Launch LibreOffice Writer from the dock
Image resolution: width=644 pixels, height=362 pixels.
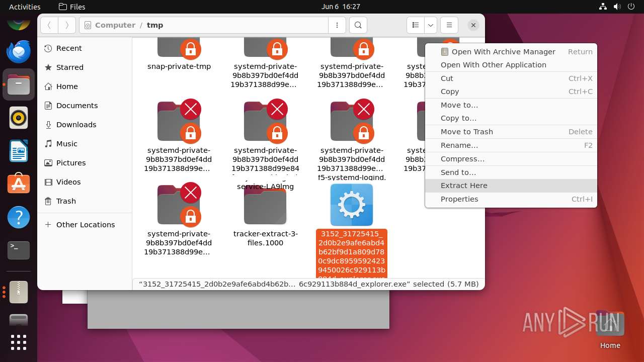click(19, 151)
